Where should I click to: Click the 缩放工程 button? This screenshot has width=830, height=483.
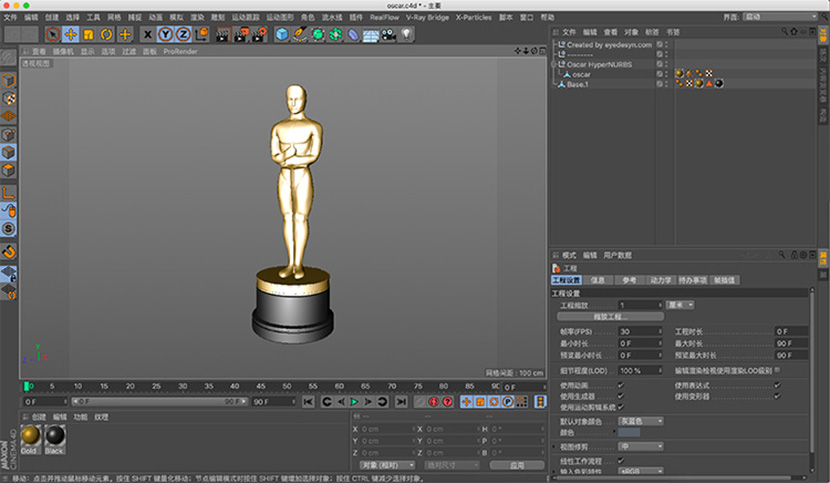610,317
